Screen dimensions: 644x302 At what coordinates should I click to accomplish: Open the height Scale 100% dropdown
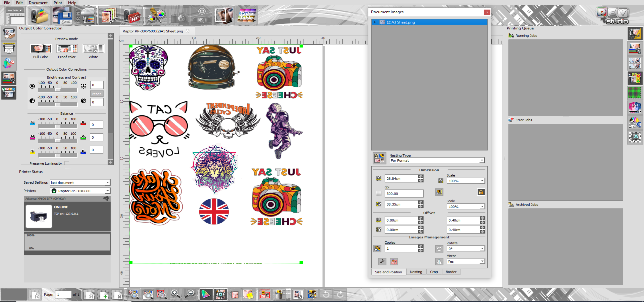coord(465,207)
